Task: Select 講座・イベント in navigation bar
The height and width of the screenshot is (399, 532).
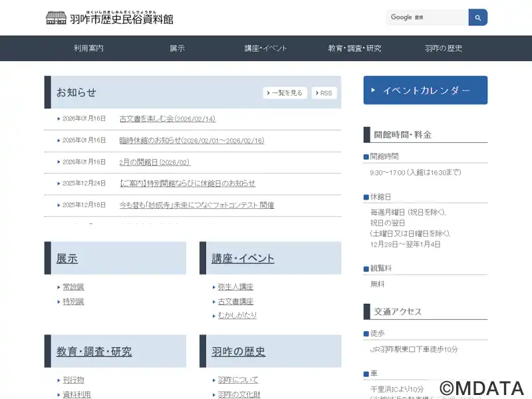Action: pyautogui.click(x=266, y=49)
